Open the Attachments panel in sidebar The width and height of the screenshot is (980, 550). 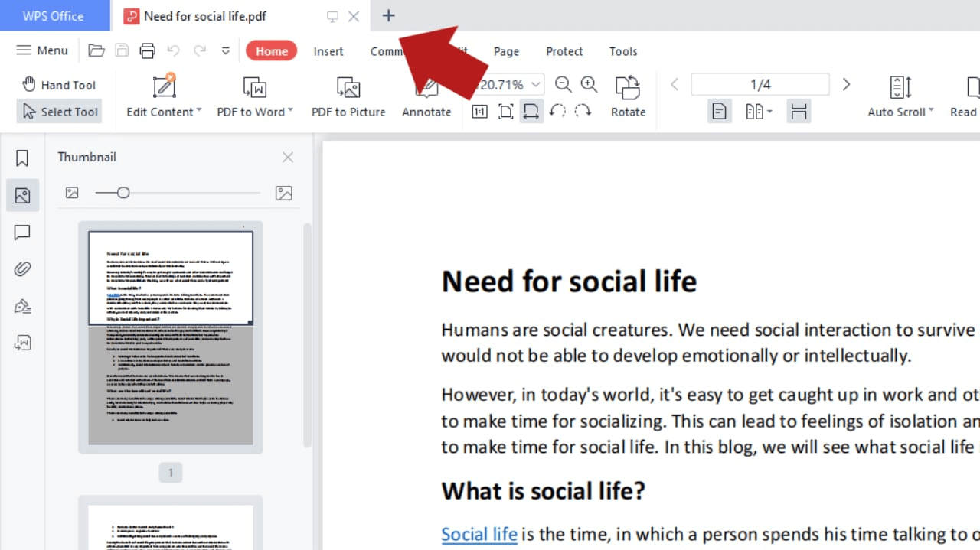[21, 268]
